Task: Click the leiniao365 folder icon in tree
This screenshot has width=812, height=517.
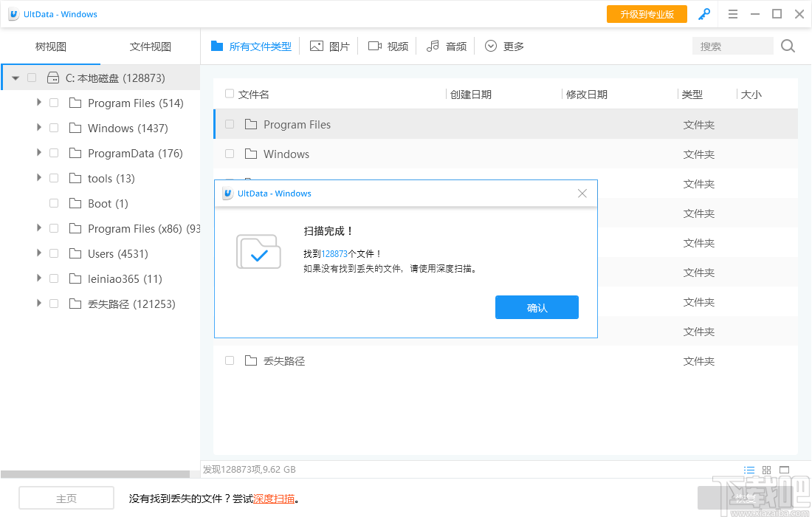Action: [x=75, y=278]
